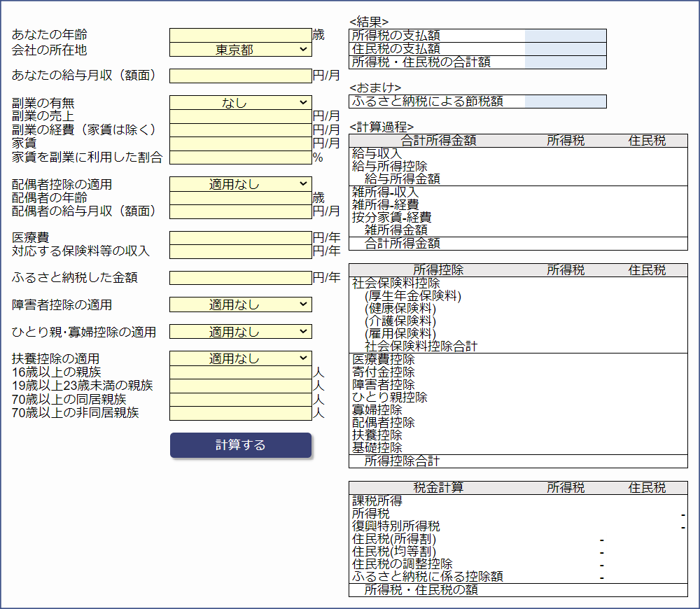Click the 基礎控除 row label

click(x=377, y=447)
